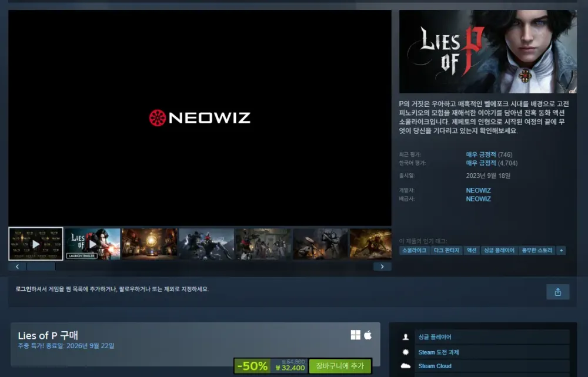Open the 풍부한 스토리 tag
The height and width of the screenshot is (377, 588).
537,251
